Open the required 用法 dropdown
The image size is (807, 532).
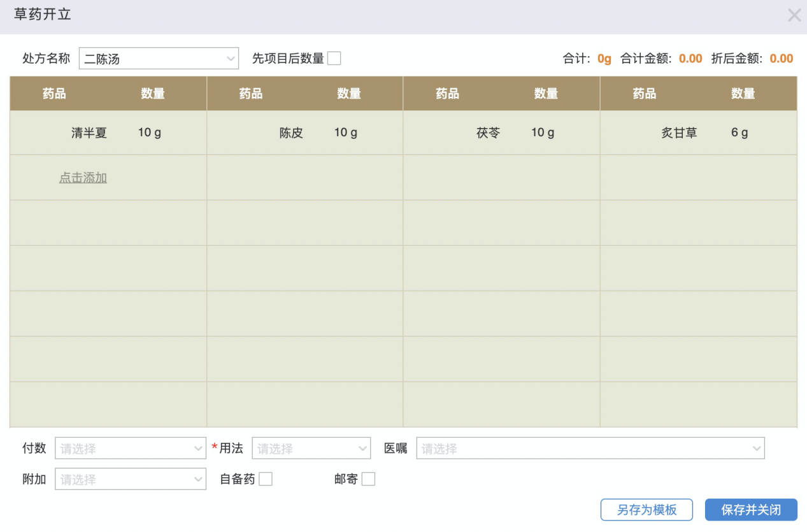(311, 448)
